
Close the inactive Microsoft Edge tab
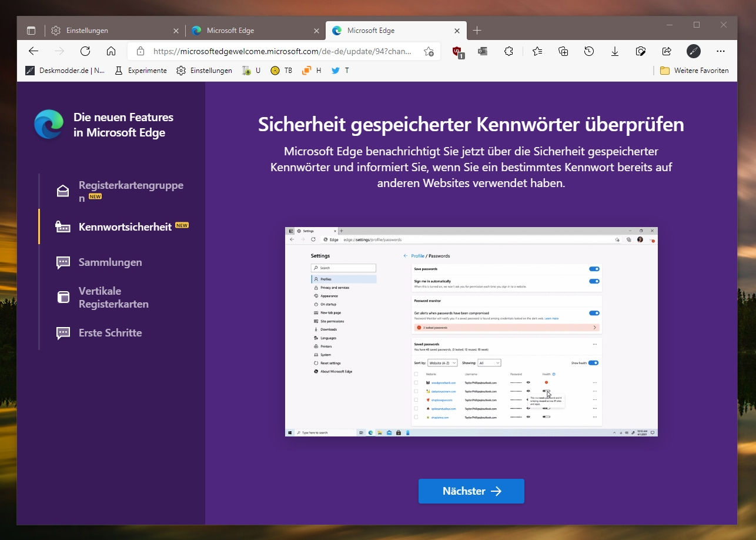click(316, 31)
